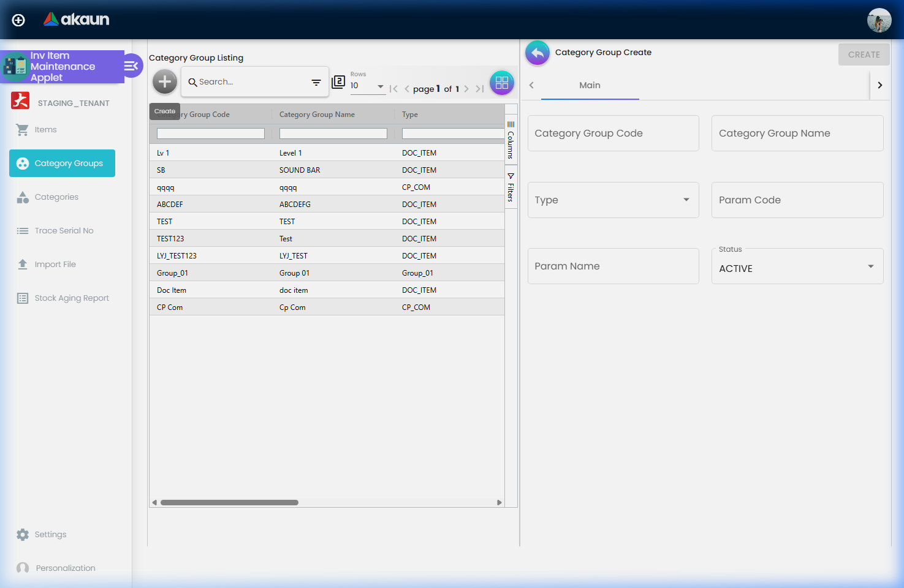This screenshot has width=904, height=588.
Task: Open the Rows per page dropdown
Action: pos(368,86)
